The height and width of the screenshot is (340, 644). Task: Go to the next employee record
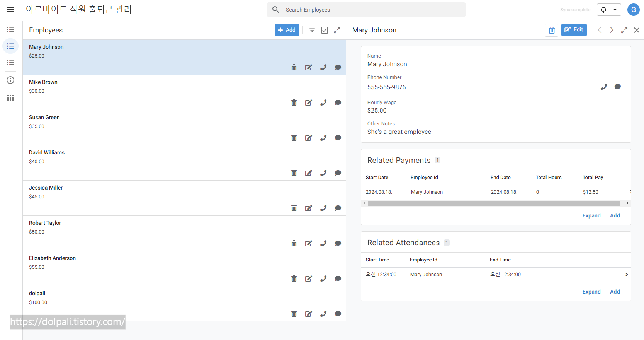pyautogui.click(x=612, y=30)
